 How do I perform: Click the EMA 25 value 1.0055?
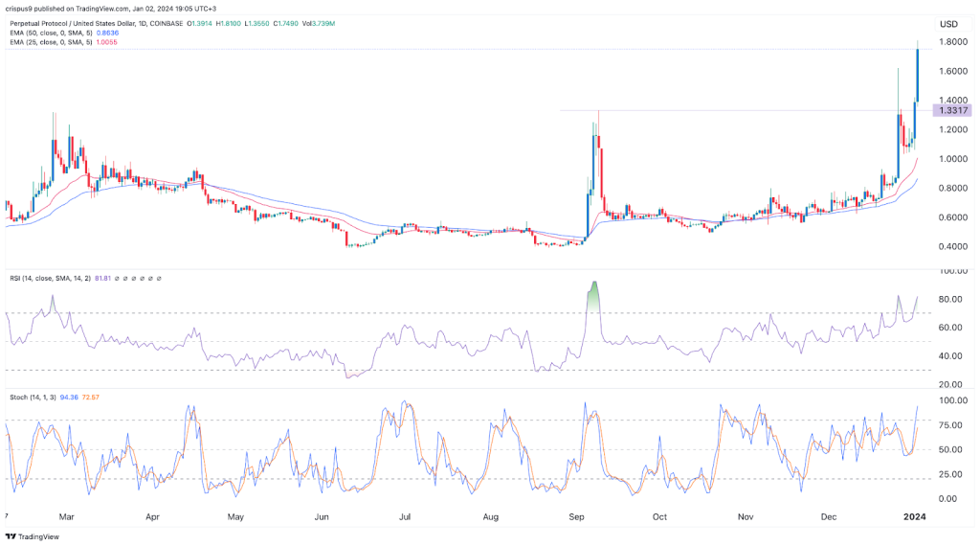106,42
